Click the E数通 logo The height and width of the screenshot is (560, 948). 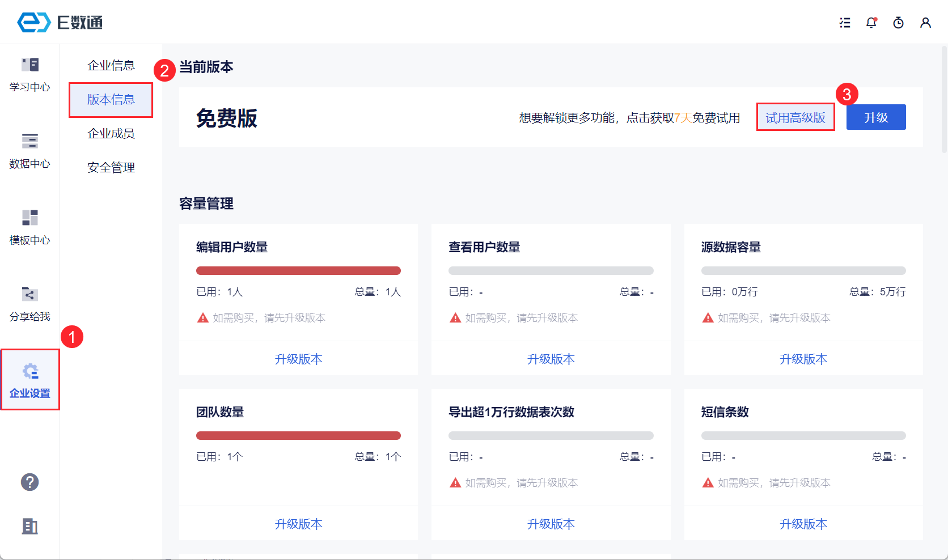(60, 23)
